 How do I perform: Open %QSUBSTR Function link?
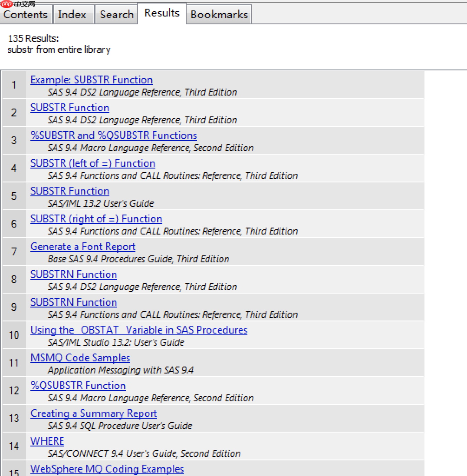coord(78,386)
